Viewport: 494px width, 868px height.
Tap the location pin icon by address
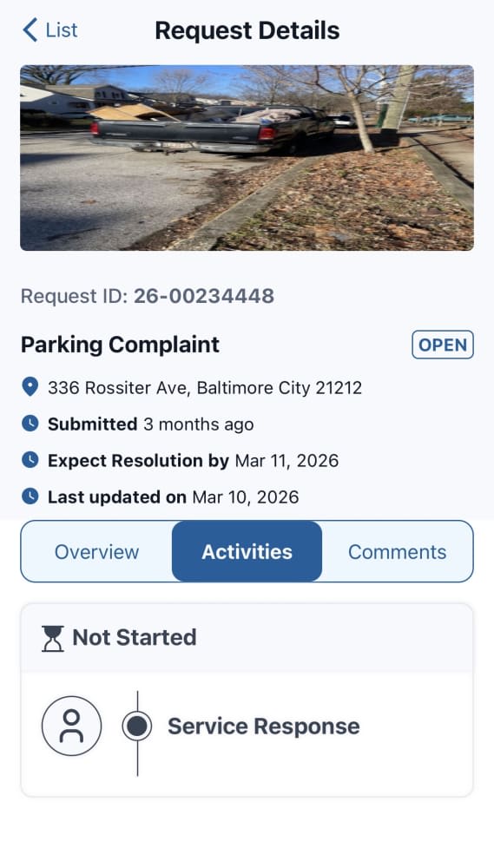click(x=30, y=387)
